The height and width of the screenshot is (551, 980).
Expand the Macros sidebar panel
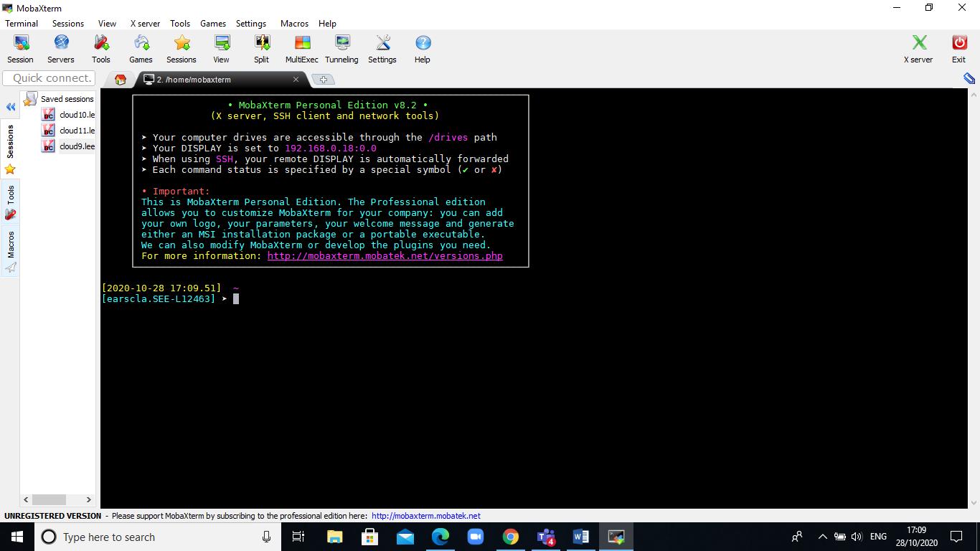[x=10, y=246]
